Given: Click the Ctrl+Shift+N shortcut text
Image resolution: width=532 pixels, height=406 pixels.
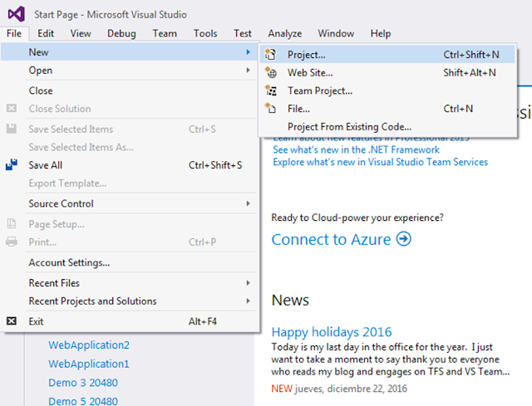Looking at the screenshot, I should pos(471,54).
